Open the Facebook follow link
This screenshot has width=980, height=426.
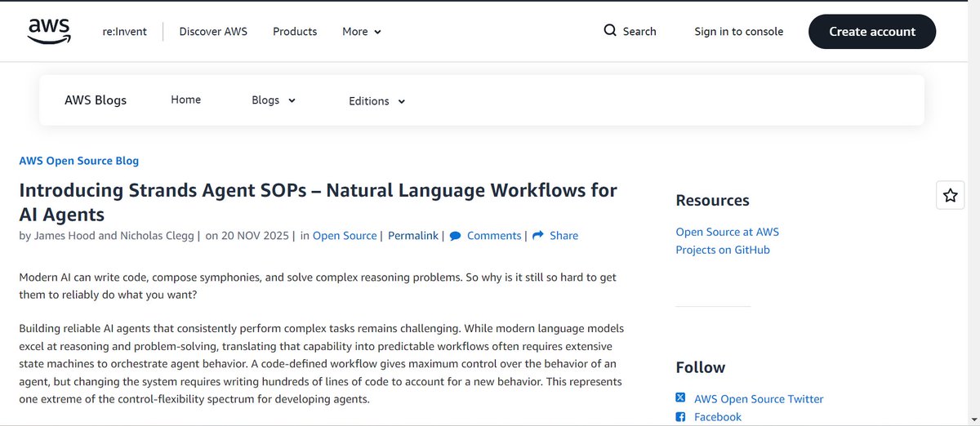coord(718,417)
